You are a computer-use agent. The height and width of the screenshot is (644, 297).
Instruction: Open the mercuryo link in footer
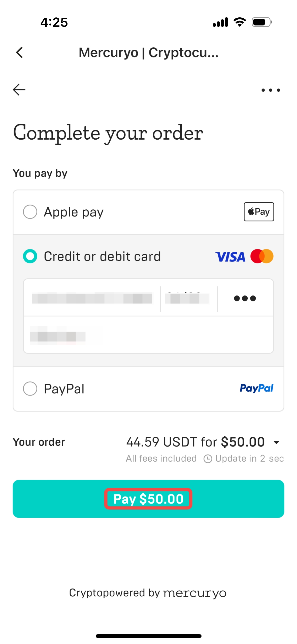pyautogui.click(x=195, y=593)
